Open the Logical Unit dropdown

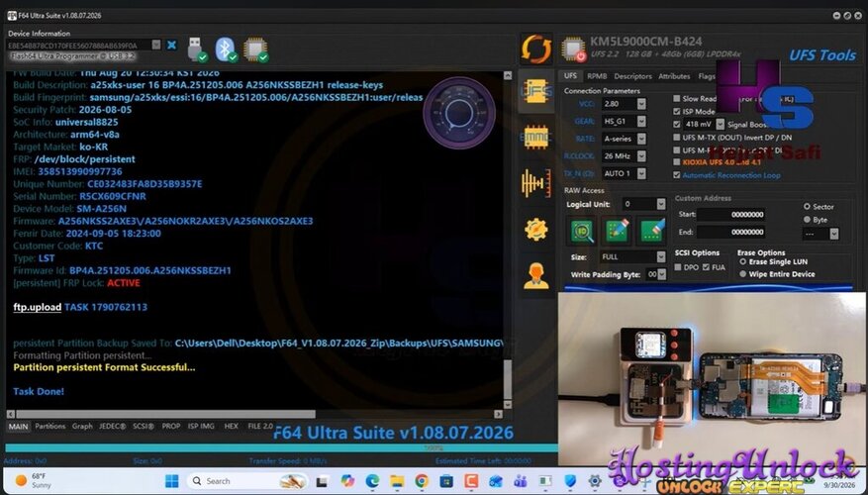[x=661, y=204]
